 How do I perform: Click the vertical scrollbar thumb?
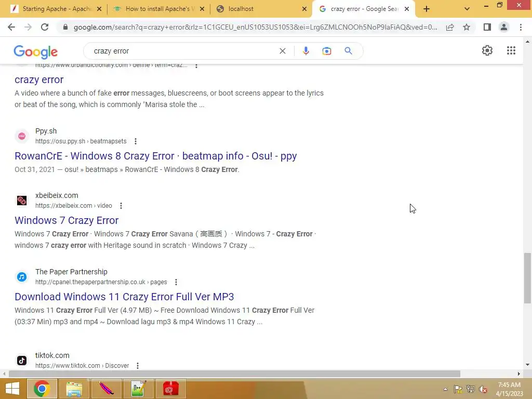pyautogui.click(x=527, y=278)
